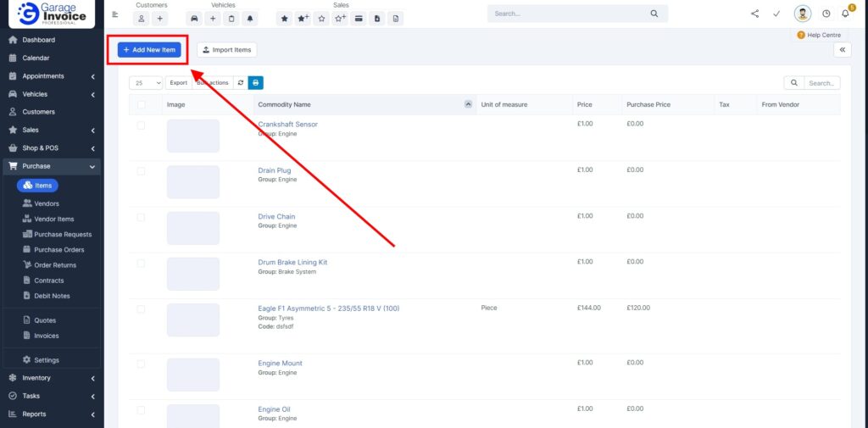
Task: Open the 25 rows-per-page dropdown
Action: point(147,83)
